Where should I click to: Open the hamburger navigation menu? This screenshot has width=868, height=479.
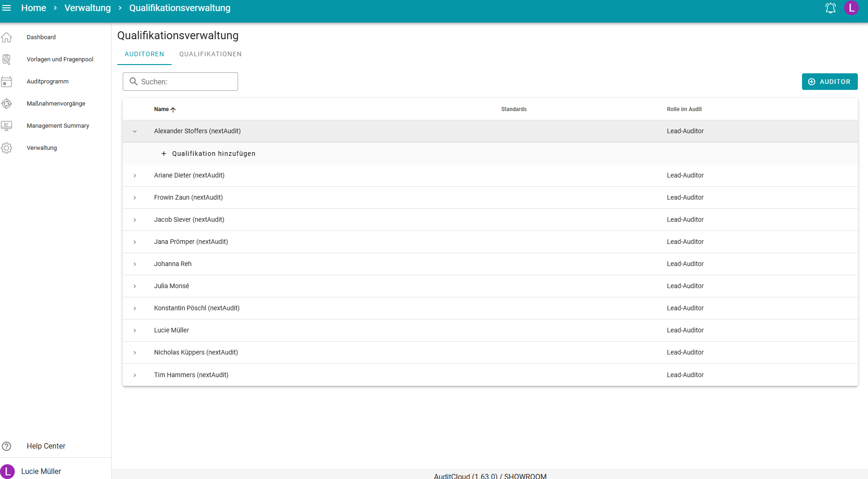7,8
